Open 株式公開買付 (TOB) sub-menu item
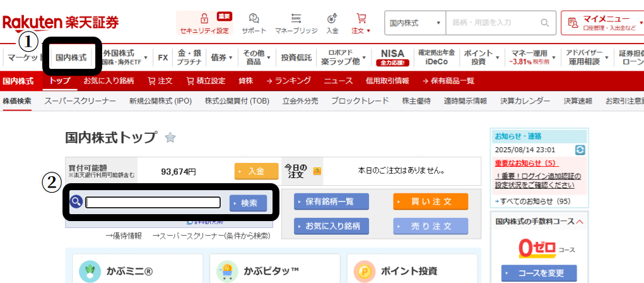Screen dimensions: 644x283 (x=237, y=101)
